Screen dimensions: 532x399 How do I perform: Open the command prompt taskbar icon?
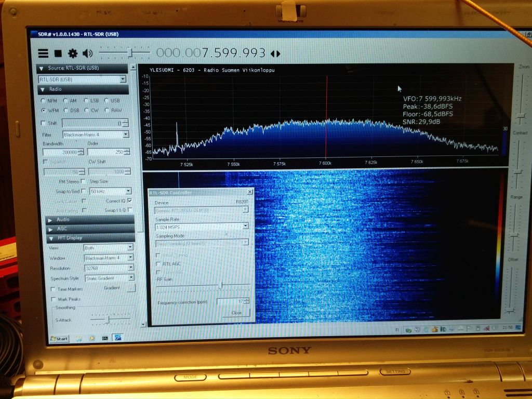pyautogui.click(x=105, y=338)
